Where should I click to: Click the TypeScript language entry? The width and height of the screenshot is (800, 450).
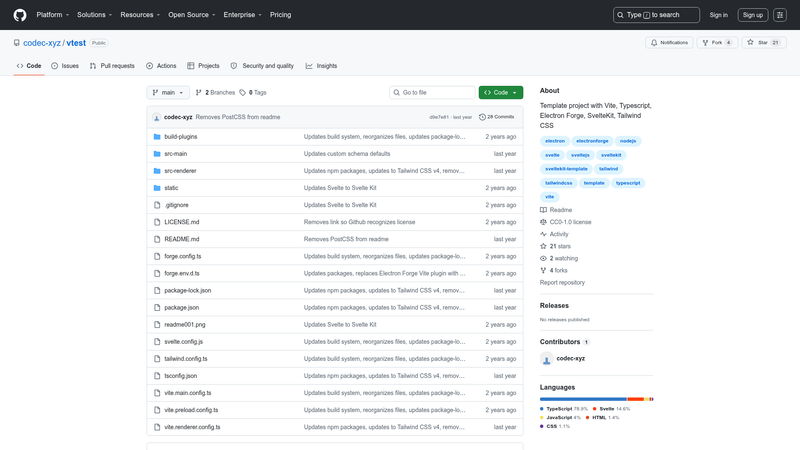pos(564,409)
